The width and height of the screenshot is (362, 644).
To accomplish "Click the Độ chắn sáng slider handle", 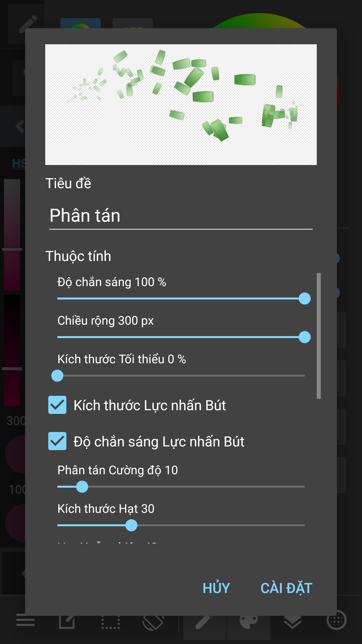I will tap(304, 299).
